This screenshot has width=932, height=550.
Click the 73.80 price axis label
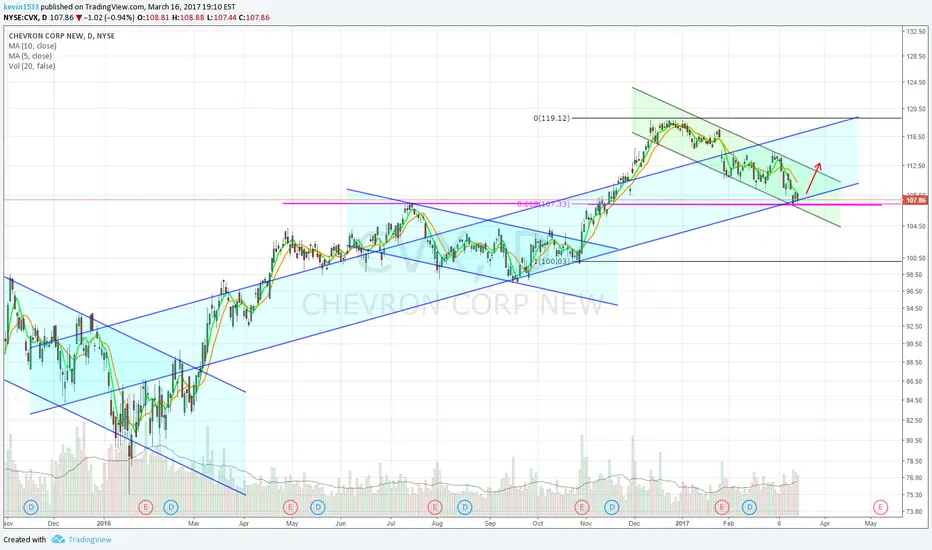pyautogui.click(x=915, y=511)
